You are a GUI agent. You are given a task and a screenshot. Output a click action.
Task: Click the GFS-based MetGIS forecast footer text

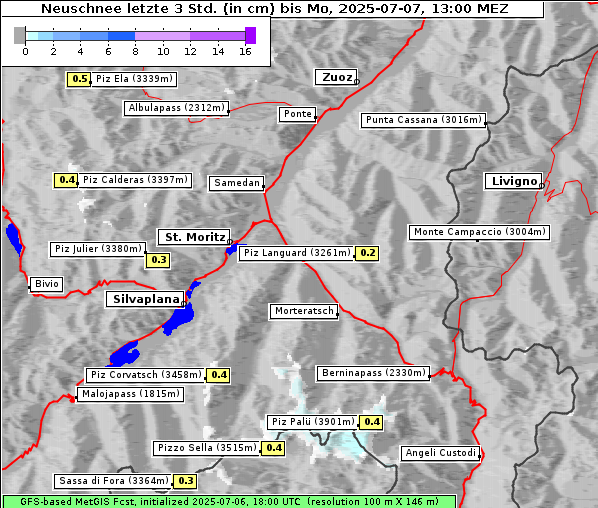(x=229, y=502)
